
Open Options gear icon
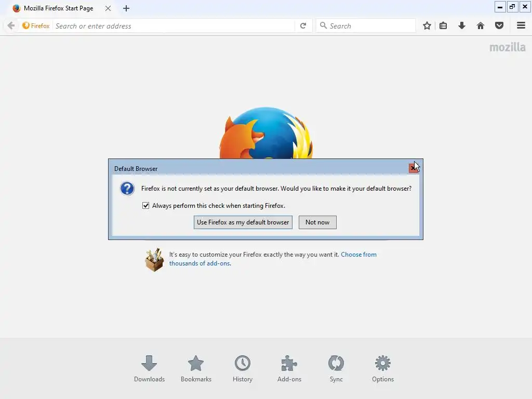pos(383,369)
